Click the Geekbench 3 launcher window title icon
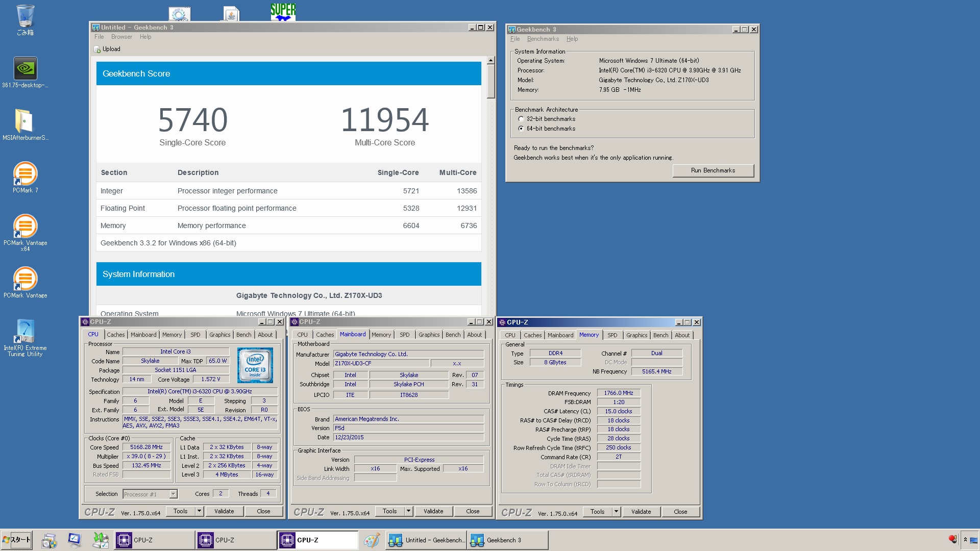The image size is (980, 551). click(x=512, y=30)
